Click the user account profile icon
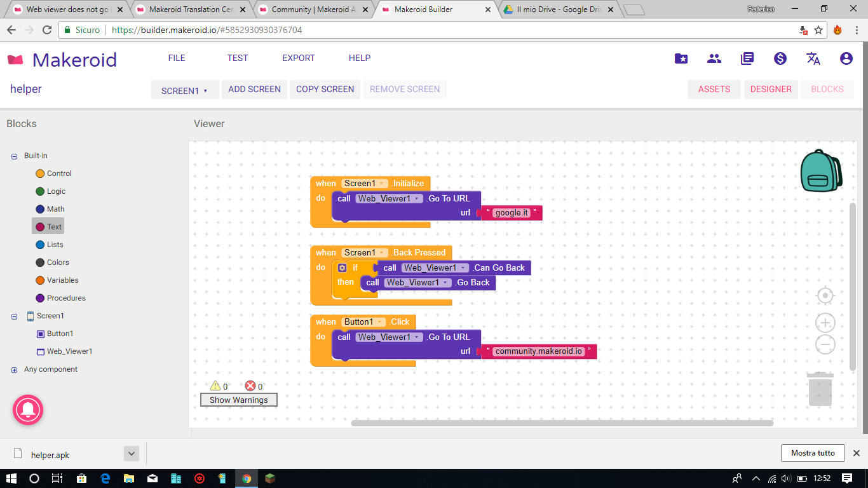This screenshot has width=868, height=488. 846,58
